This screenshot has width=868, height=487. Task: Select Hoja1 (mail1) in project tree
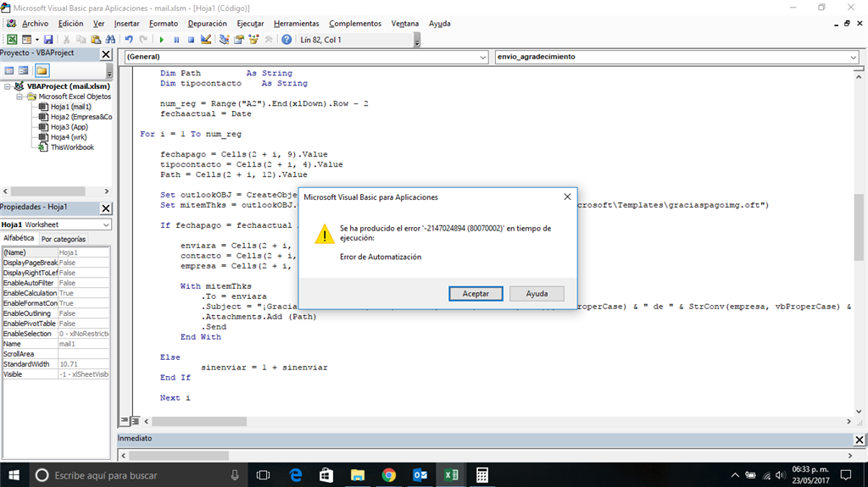(71, 107)
